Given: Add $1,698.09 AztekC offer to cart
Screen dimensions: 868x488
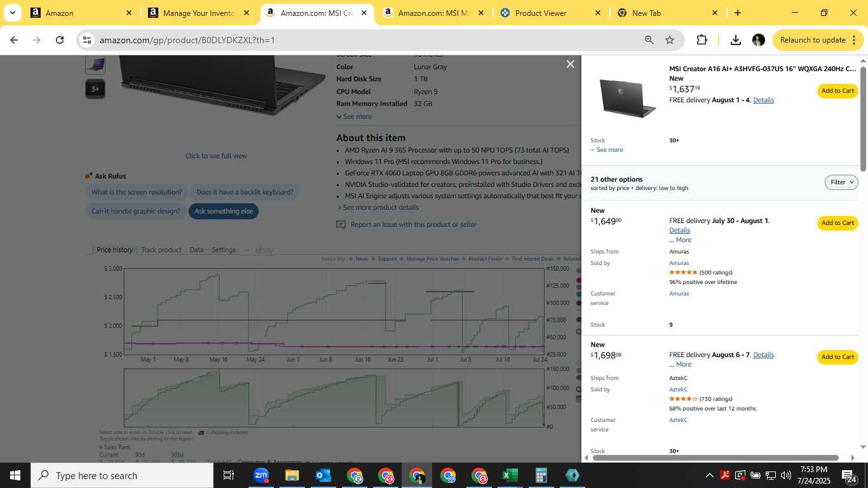Looking at the screenshot, I should (837, 357).
